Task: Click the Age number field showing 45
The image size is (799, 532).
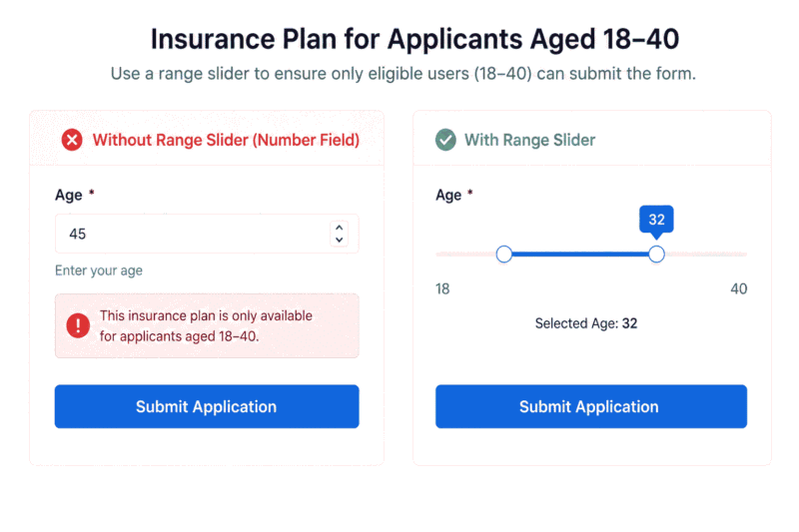Action: coord(207,234)
